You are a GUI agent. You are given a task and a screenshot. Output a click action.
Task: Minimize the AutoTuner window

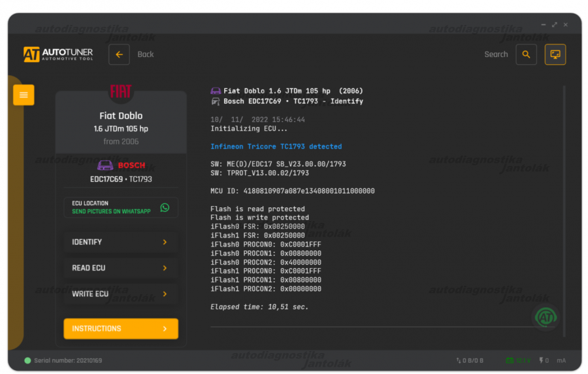pyautogui.click(x=543, y=25)
